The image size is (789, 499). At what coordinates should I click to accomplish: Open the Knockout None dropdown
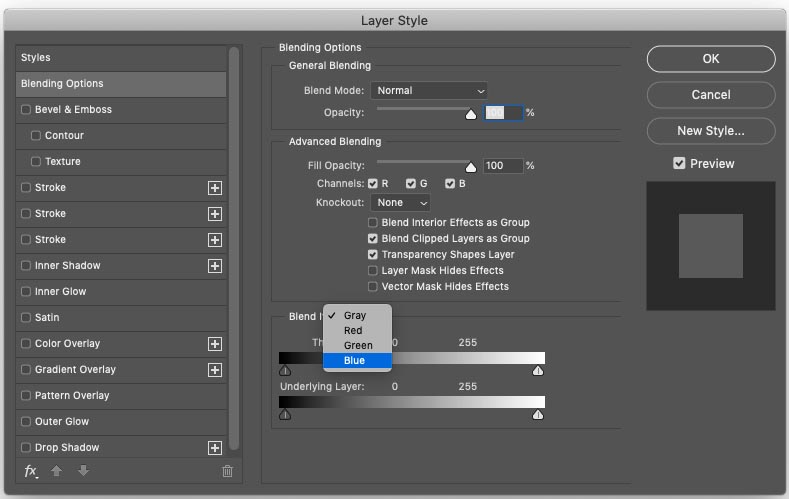point(400,203)
